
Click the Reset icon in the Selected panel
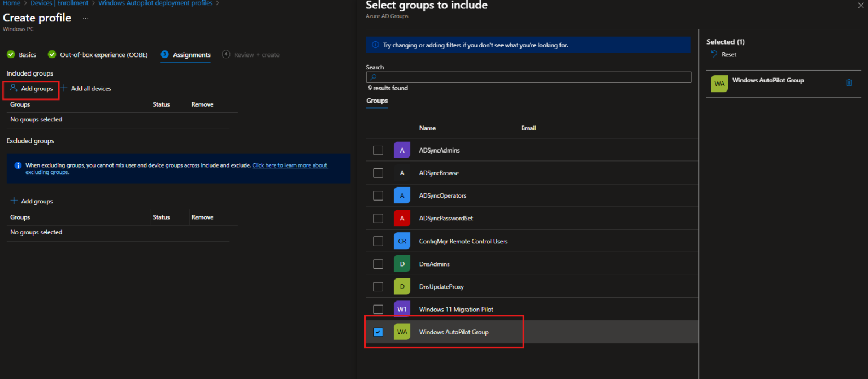pos(713,54)
